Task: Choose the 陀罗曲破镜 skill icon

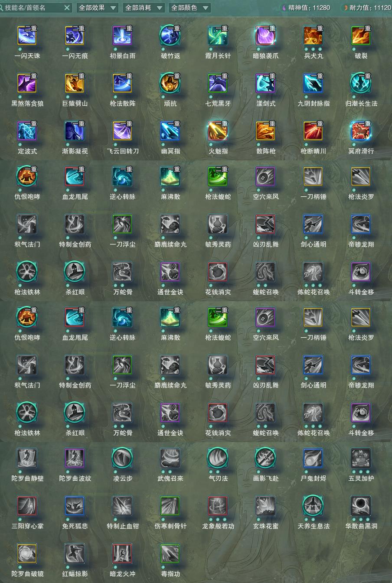Action: (x=27, y=554)
